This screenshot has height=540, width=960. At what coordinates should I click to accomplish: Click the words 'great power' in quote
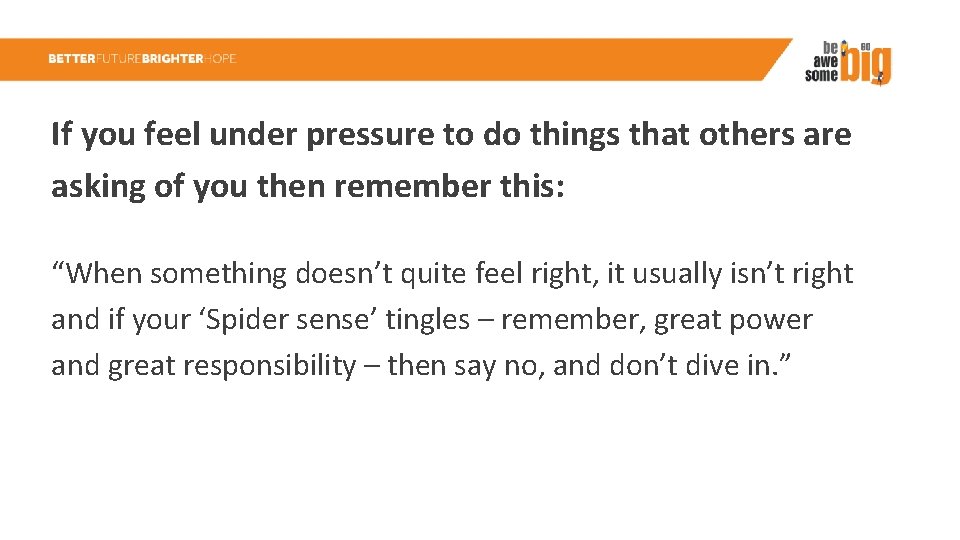733,320
